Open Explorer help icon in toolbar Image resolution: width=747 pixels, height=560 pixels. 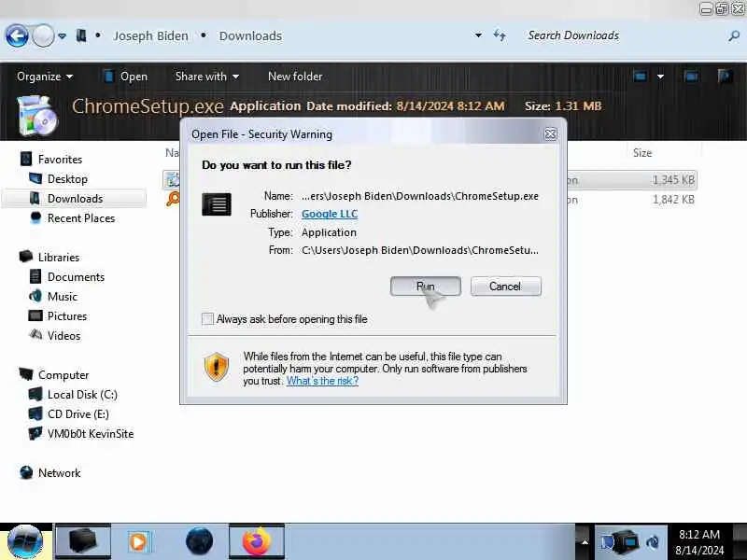pos(726,77)
